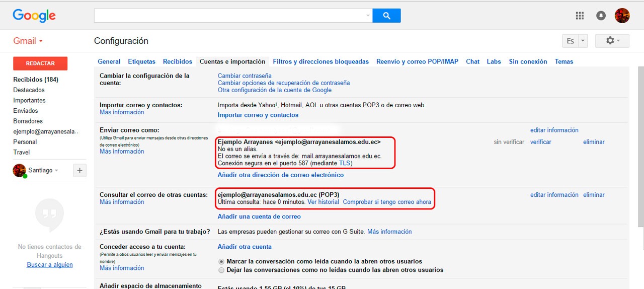Click Más información under Enviar correo como
The width and height of the screenshot is (644, 289).
tap(122, 152)
